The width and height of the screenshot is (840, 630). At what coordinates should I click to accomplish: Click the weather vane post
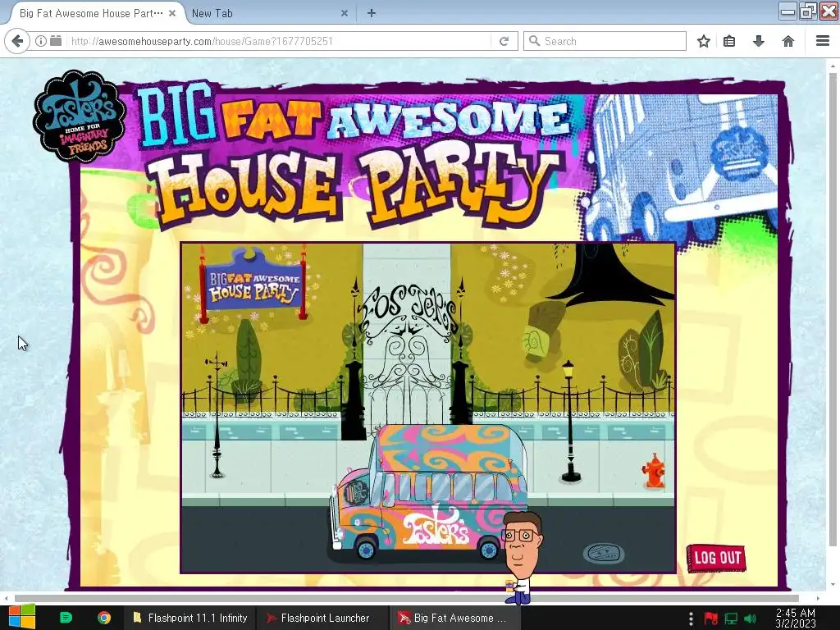click(x=217, y=414)
